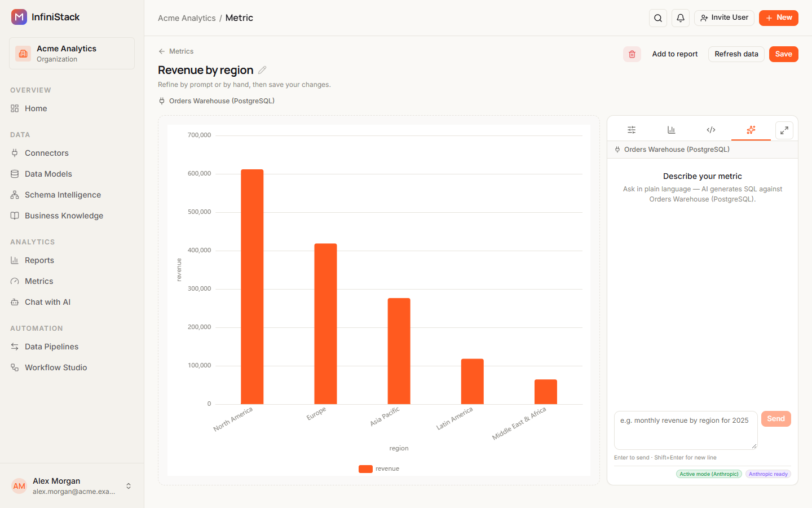
Task: Select the AI sparkle prompt tab
Action: coord(751,130)
